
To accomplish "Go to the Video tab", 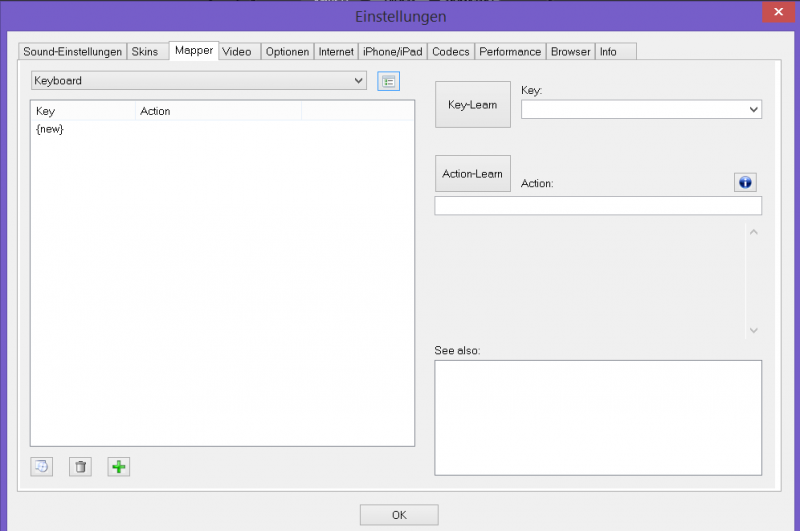I will [237, 52].
